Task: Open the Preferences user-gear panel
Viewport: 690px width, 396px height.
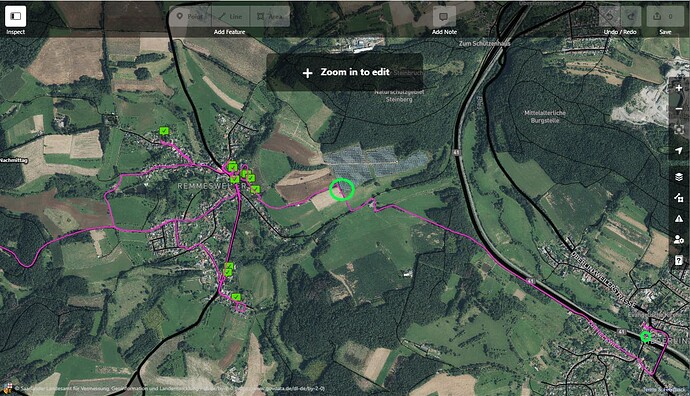Action: 679,240
